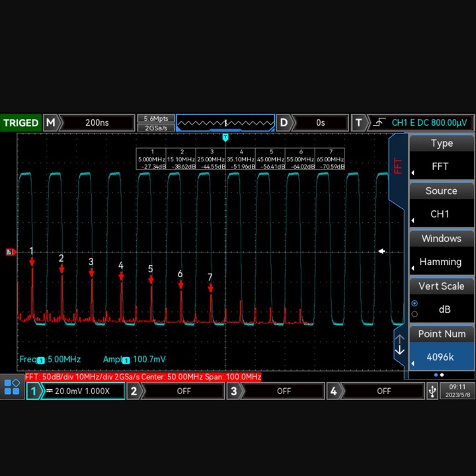
Task: Click the T trigger badge
Action: pyautogui.click(x=358, y=123)
